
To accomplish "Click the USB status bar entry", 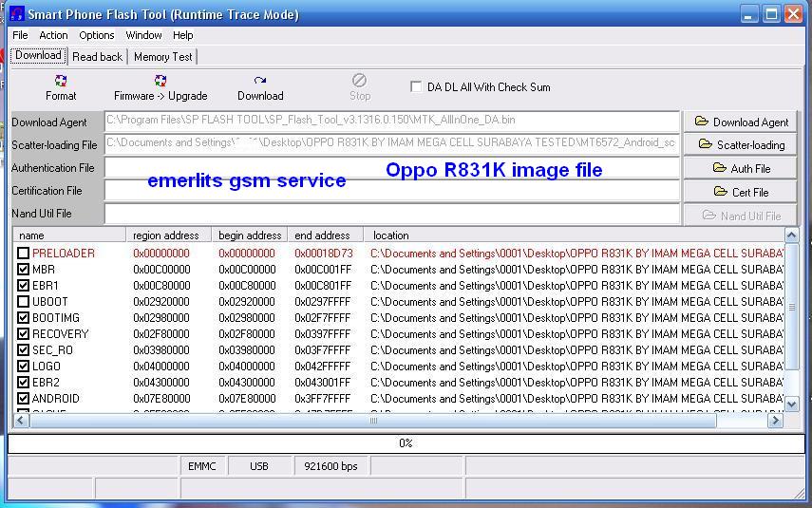I will pos(259,466).
